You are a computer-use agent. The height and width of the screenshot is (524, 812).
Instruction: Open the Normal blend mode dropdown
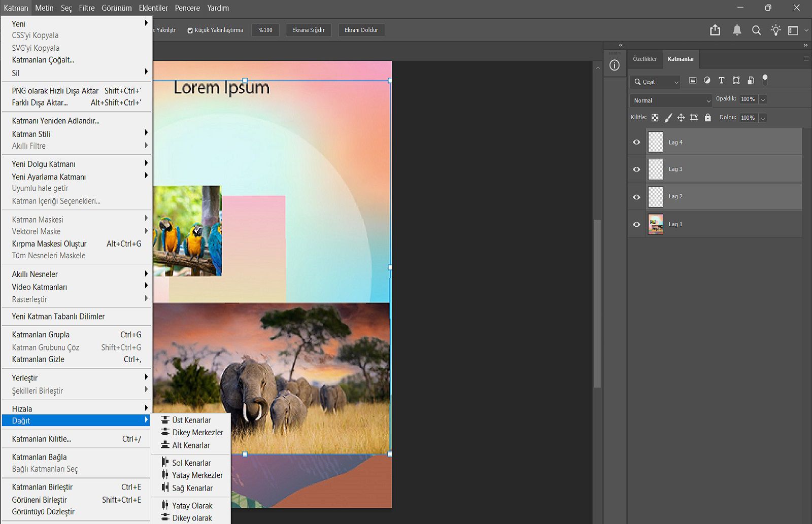pos(671,100)
